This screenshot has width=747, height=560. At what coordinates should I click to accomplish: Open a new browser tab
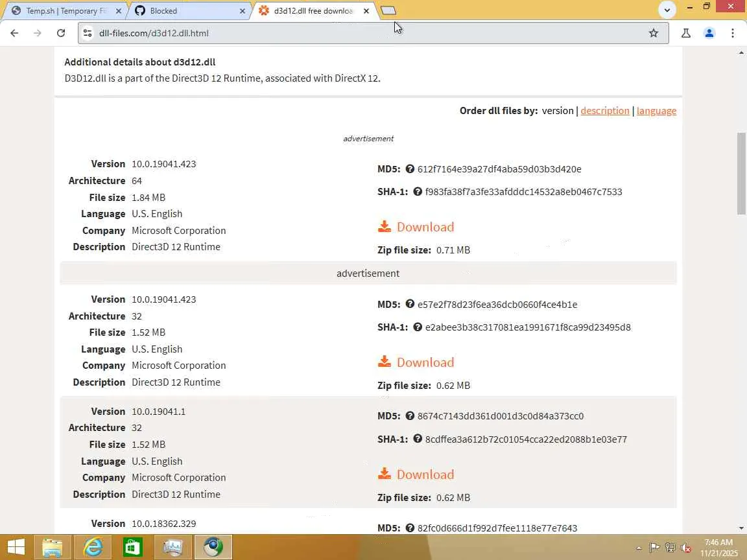pos(388,10)
